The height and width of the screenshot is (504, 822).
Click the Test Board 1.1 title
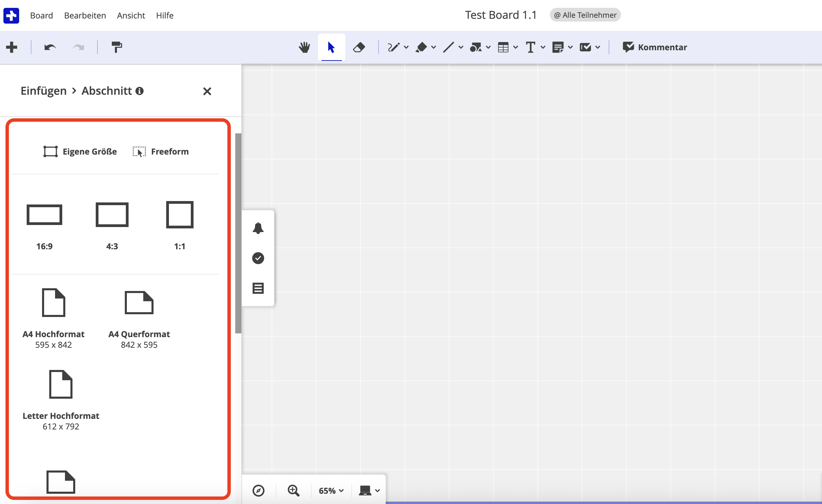(x=501, y=15)
